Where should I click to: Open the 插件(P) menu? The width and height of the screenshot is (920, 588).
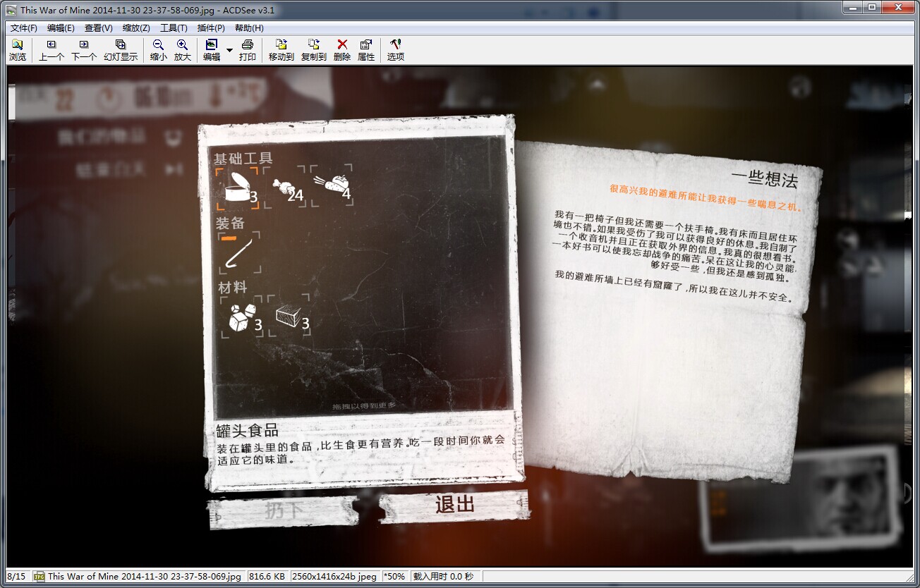[x=211, y=28]
